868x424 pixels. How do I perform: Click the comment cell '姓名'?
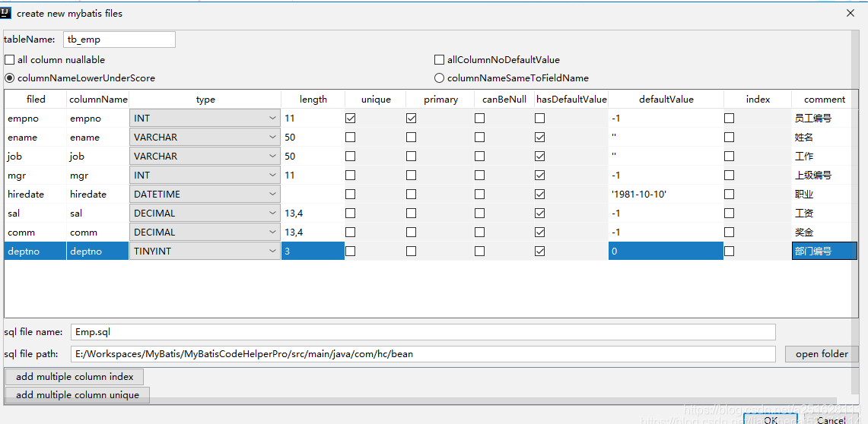pos(825,137)
